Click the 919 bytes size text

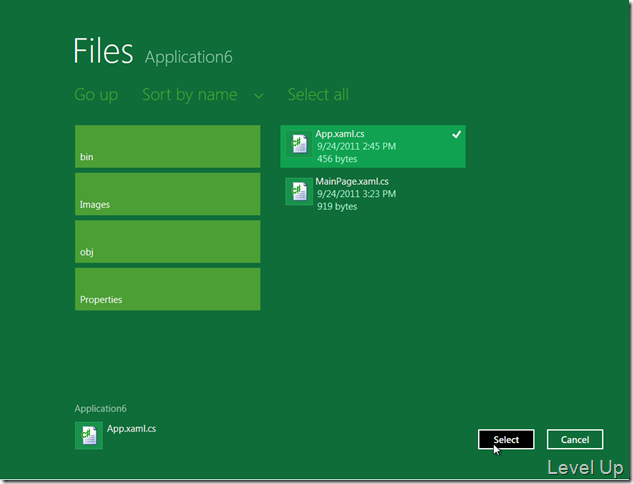[337, 206]
